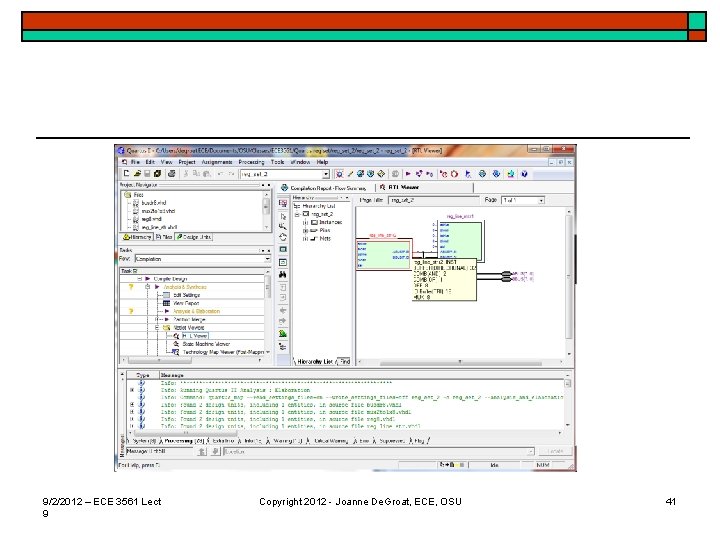720x540 pixels.
Task: Open the File menu
Action: (x=135, y=162)
